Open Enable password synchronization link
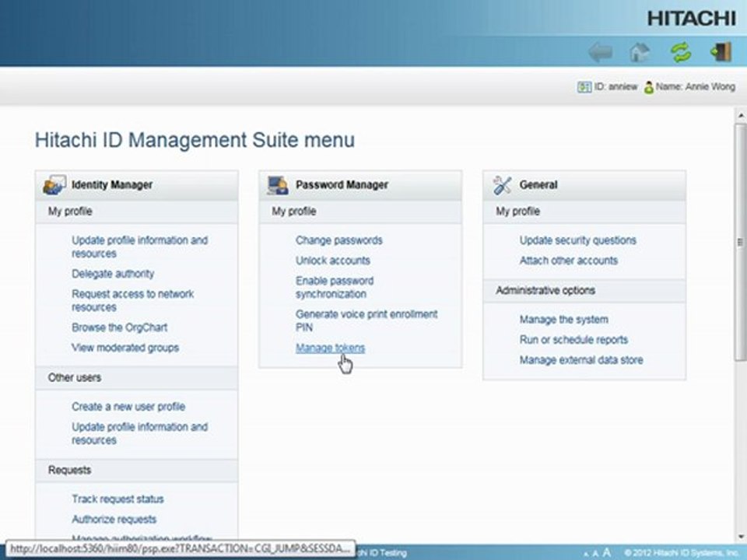The image size is (747, 560). pyautogui.click(x=335, y=287)
